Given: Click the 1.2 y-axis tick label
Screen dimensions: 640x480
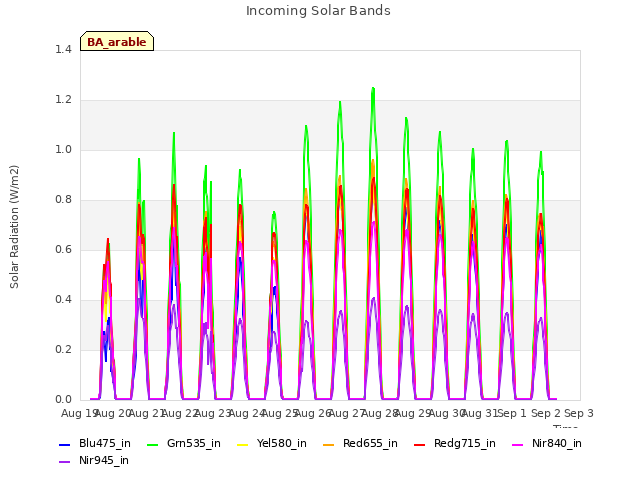Looking at the screenshot, I should [63, 100].
